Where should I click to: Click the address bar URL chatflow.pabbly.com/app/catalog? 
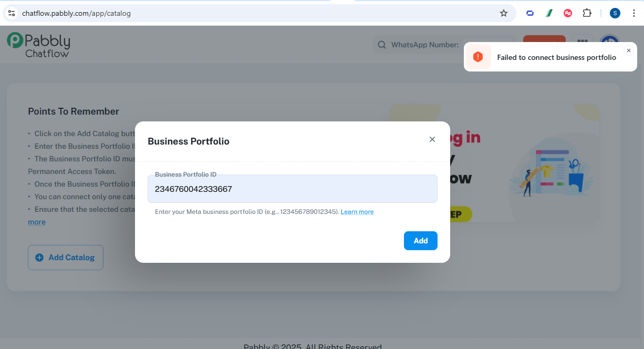[76, 13]
